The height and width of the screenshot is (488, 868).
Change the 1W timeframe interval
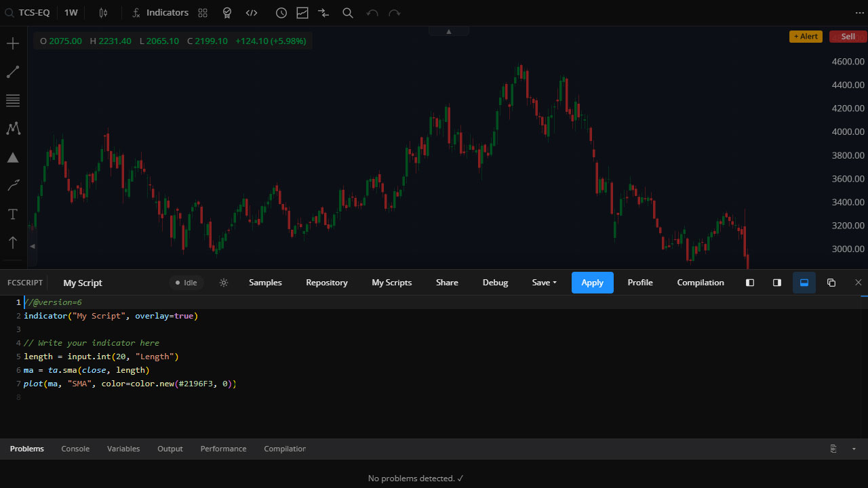click(x=71, y=12)
